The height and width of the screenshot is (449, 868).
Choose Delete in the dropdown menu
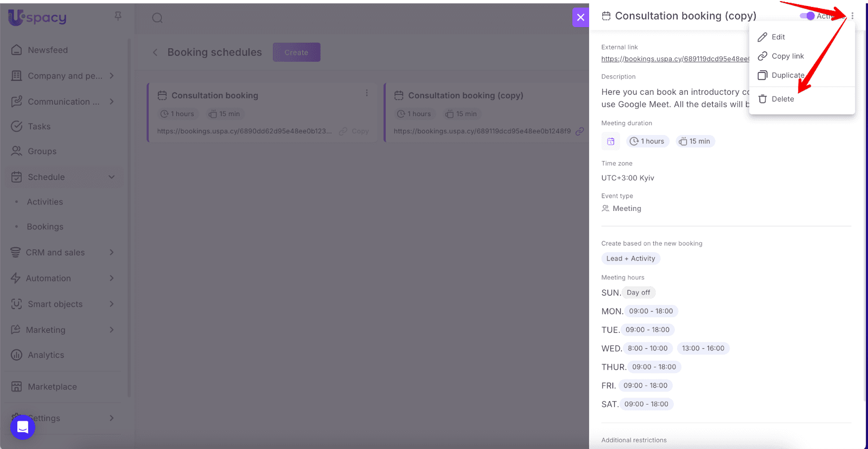782,99
